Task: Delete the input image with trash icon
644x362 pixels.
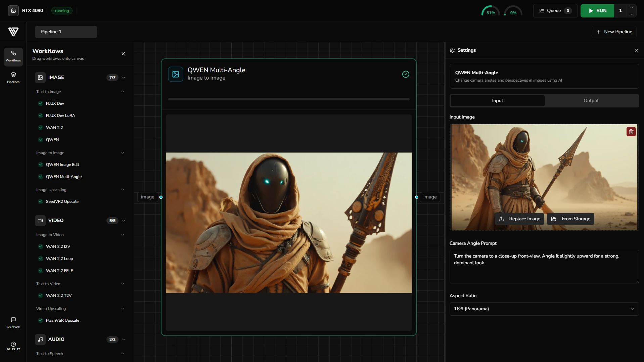Action: pyautogui.click(x=631, y=132)
